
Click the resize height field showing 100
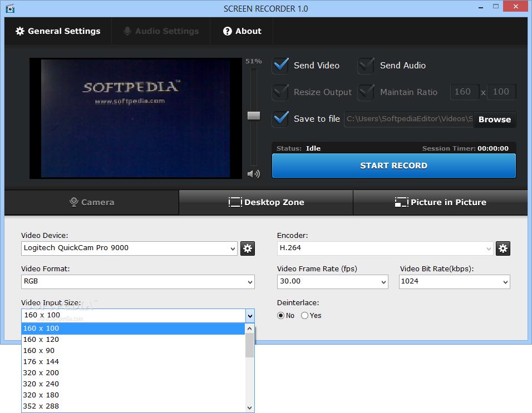tap(501, 92)
